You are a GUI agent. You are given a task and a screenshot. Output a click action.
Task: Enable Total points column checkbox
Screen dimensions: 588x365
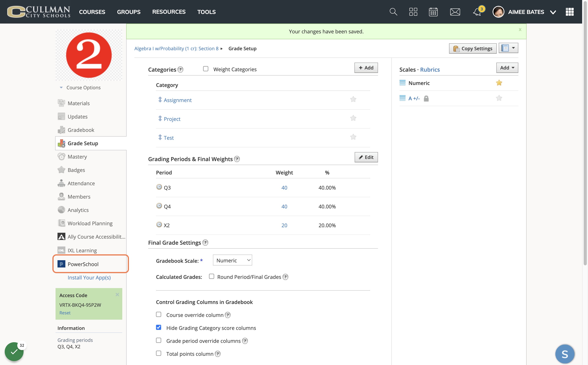click(158, 353)
